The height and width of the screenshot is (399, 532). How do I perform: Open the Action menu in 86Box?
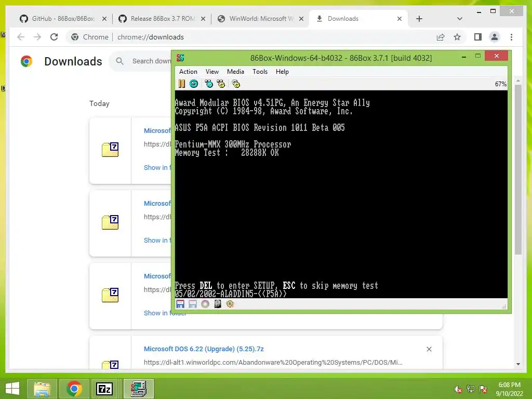188,72
